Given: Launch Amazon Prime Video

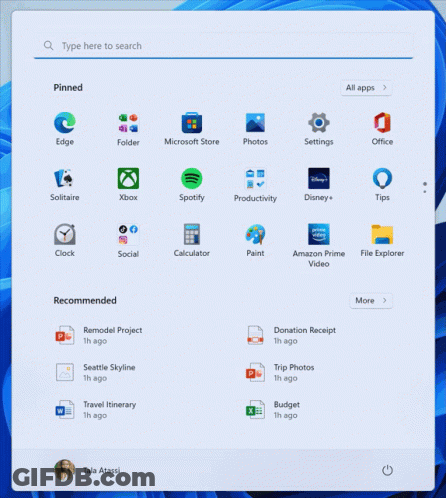Looking at the screenshot, I should [x=319, y=245].
